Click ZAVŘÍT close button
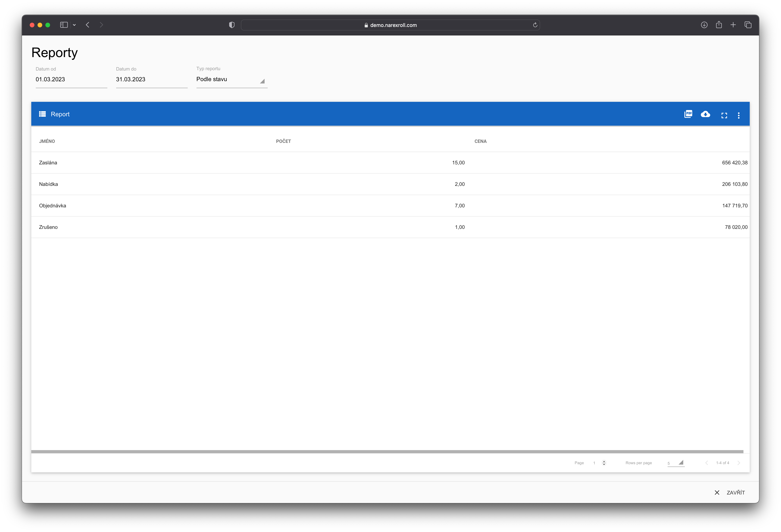The width and height of the screenshot is (781, 532). [x=730, y=492]
